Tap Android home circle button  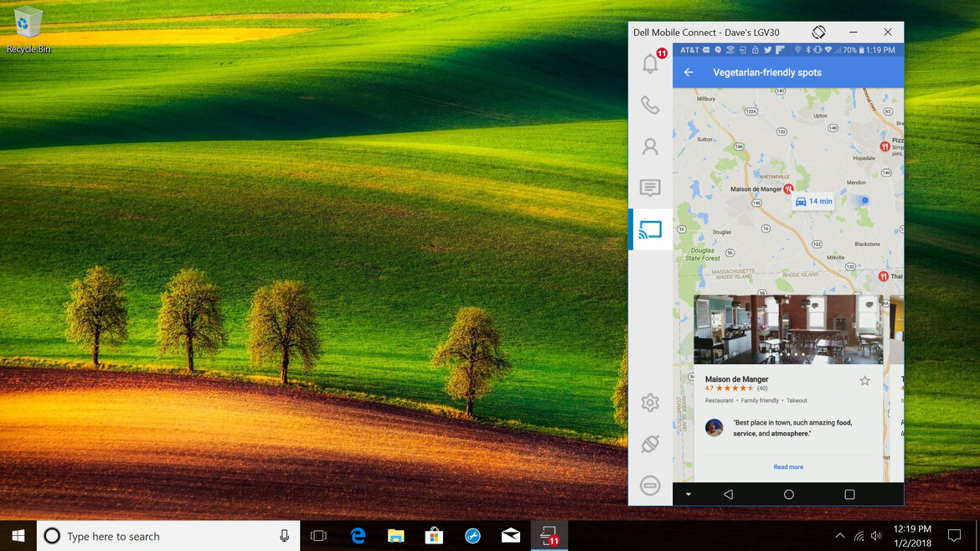tap(789, 494)
